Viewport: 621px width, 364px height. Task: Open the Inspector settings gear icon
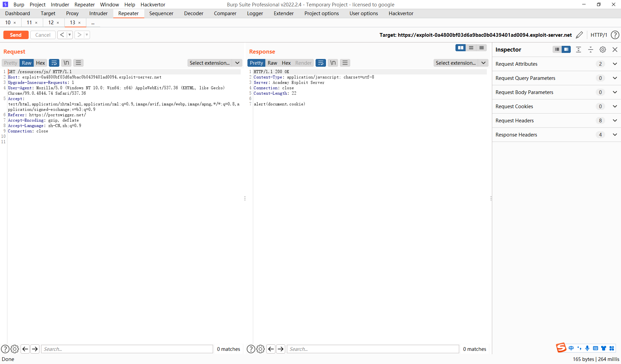603,50
